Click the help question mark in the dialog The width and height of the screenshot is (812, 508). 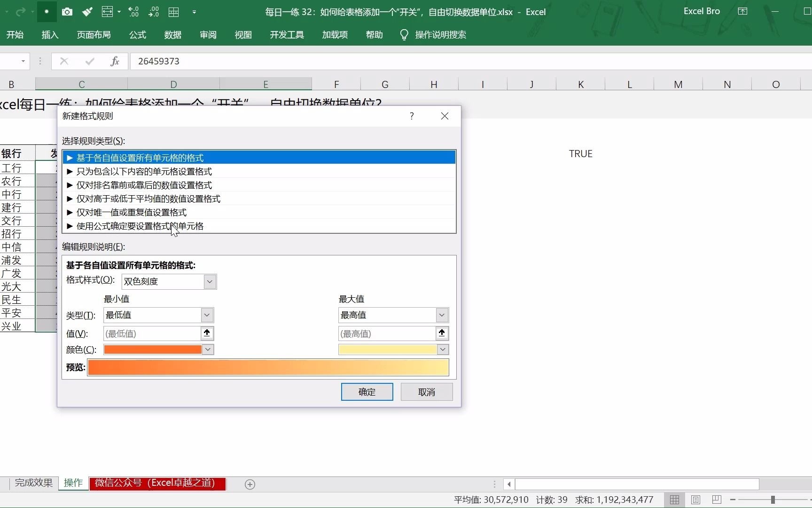pyautogui.click(x=411, y=116)
